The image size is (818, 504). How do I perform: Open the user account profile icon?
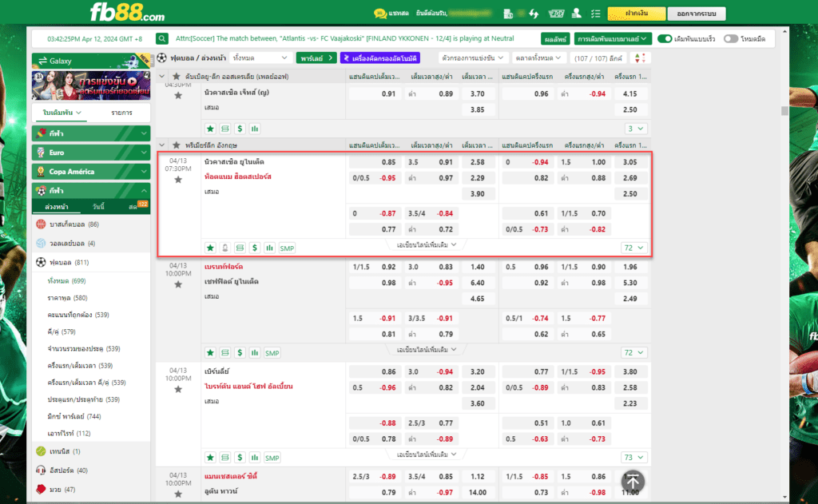click(x=577, y=13)
